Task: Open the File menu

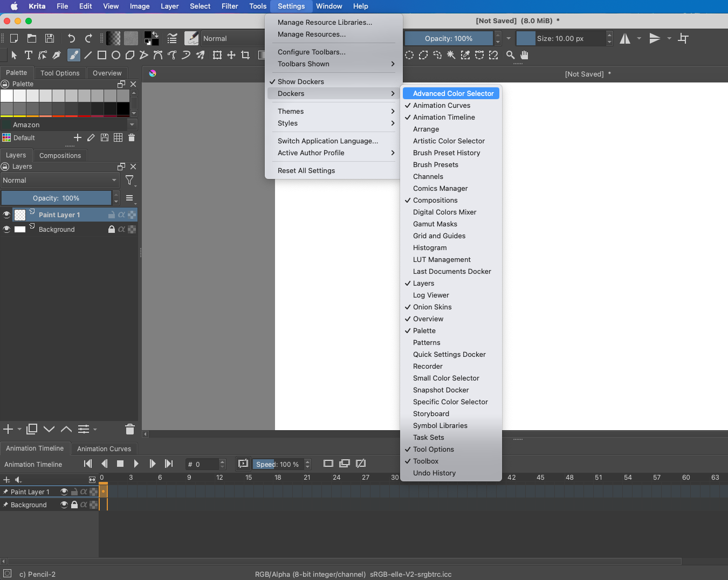Action: tap(63, 6)
